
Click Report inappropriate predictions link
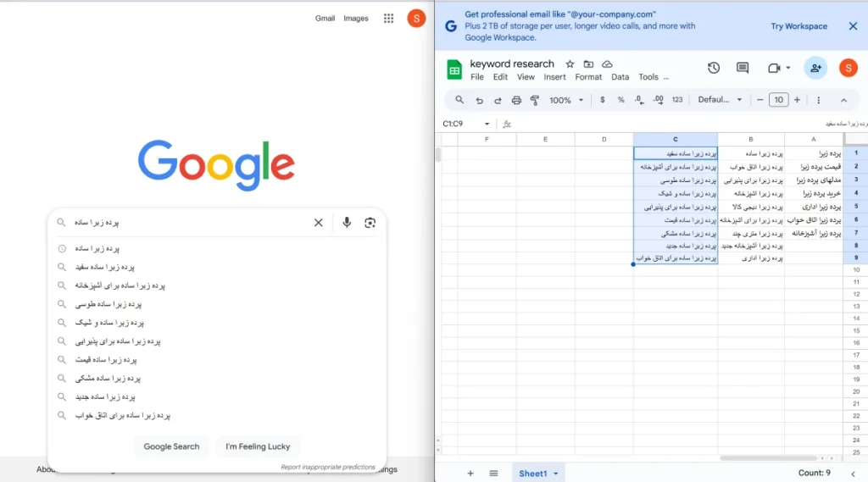click(328, 467)
